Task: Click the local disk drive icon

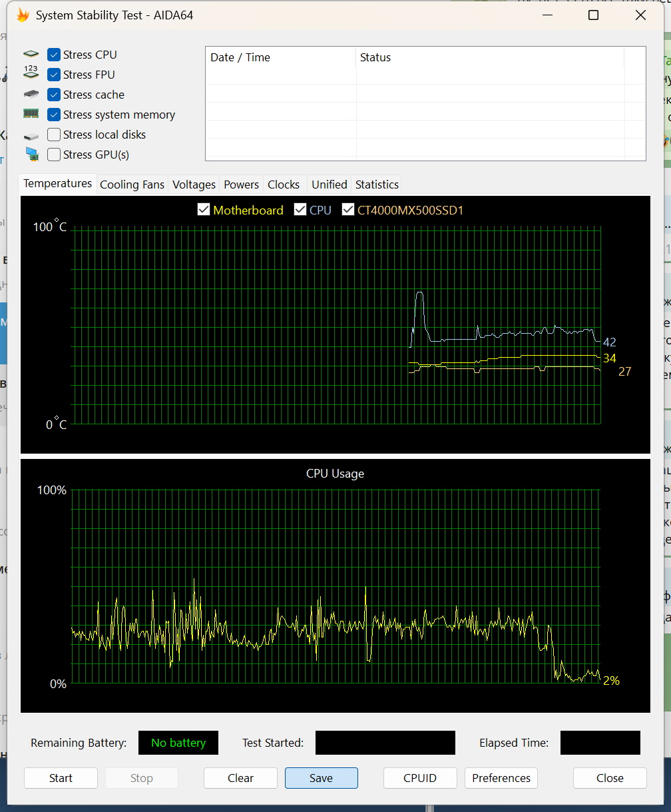Action: (31, 135)
